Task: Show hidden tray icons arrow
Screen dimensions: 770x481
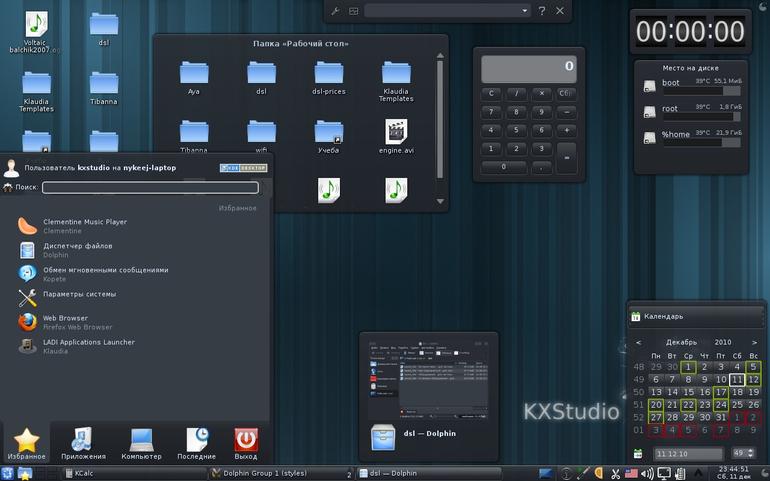Action: [x=698, y=474]
